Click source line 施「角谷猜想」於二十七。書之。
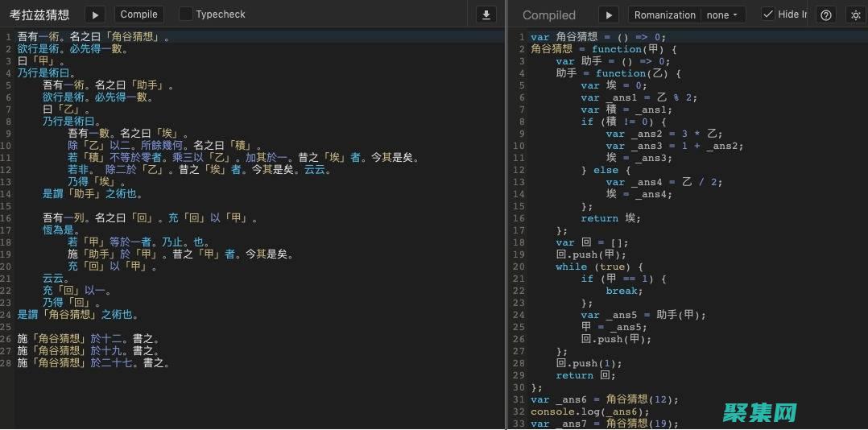Viewport: 868px width, 430px height. [x=93, y=363]
